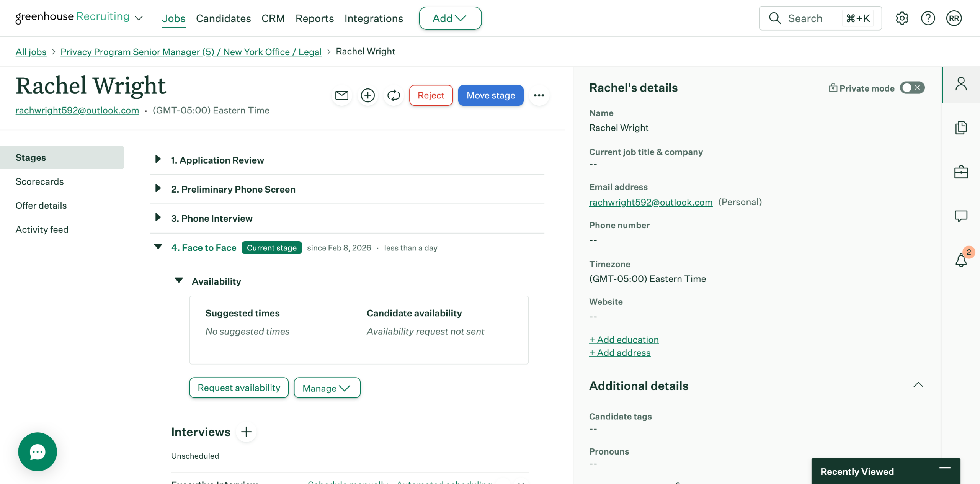The width and height of the screenshot is (980, 484).
Task: Open the notifications bell in sidebar
Action: coord(961,260)
